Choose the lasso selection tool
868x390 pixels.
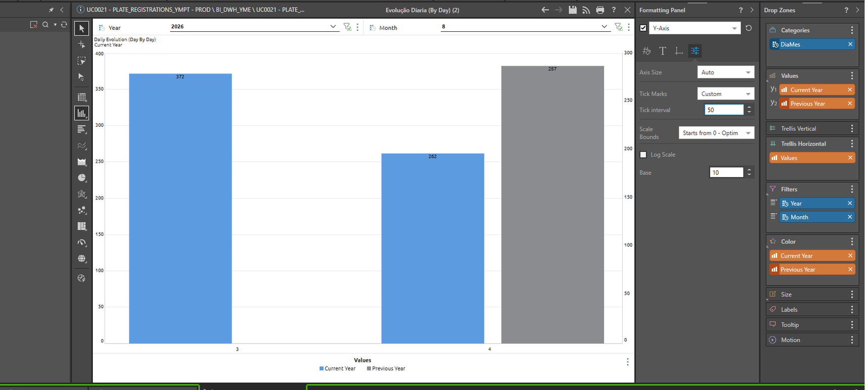coord(81,61)
